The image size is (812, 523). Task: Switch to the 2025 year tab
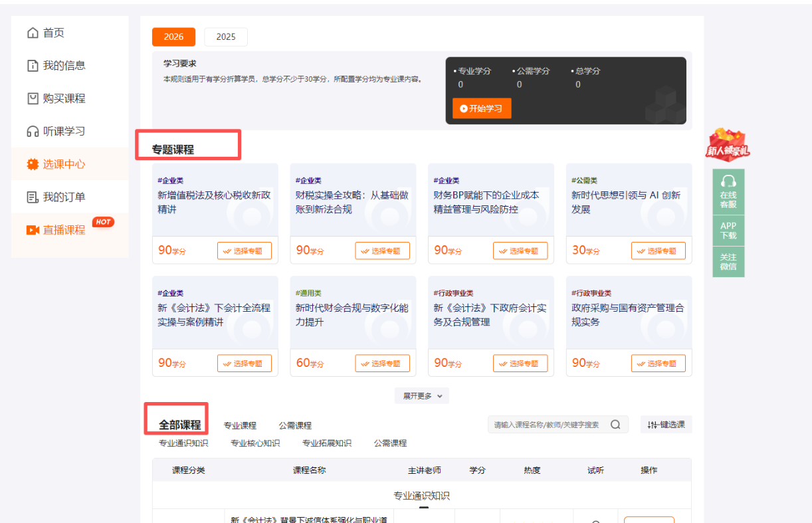click(x=226, y=37)
